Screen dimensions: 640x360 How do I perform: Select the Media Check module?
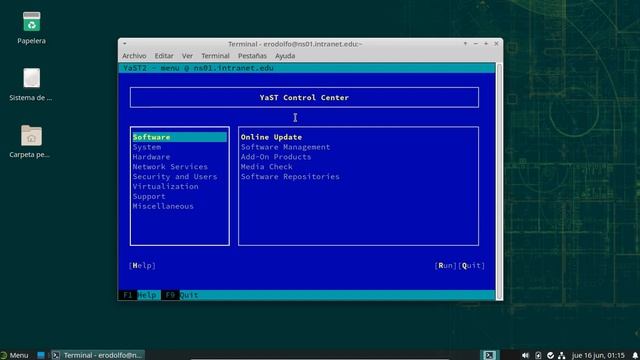pyautogui.click(x=267, y=167)
